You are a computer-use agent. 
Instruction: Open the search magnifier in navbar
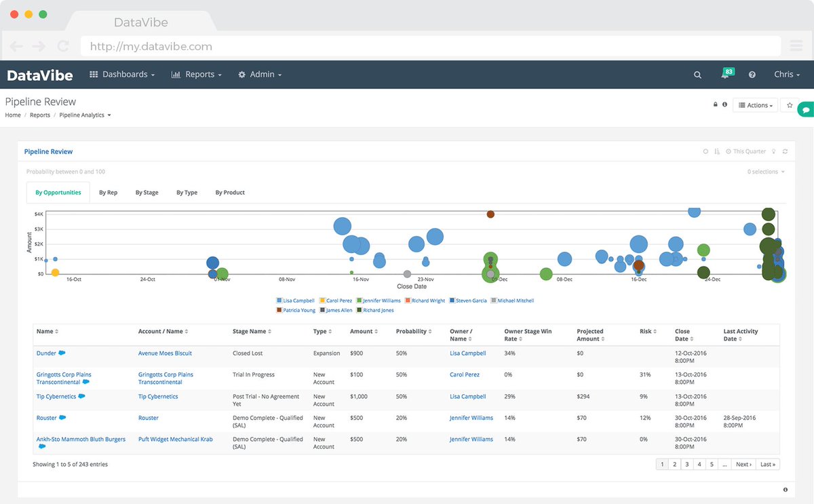pyautogui.click(x=697, y=75)
